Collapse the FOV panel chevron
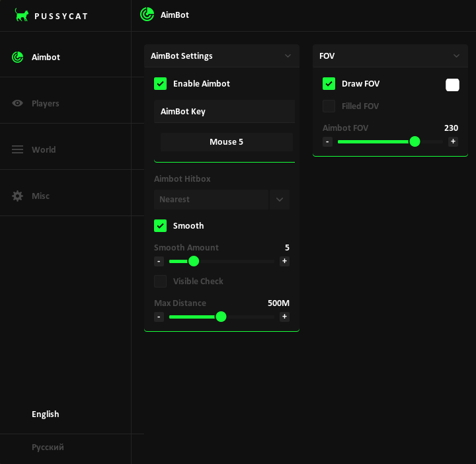The image size is (476, 464). 456,56
